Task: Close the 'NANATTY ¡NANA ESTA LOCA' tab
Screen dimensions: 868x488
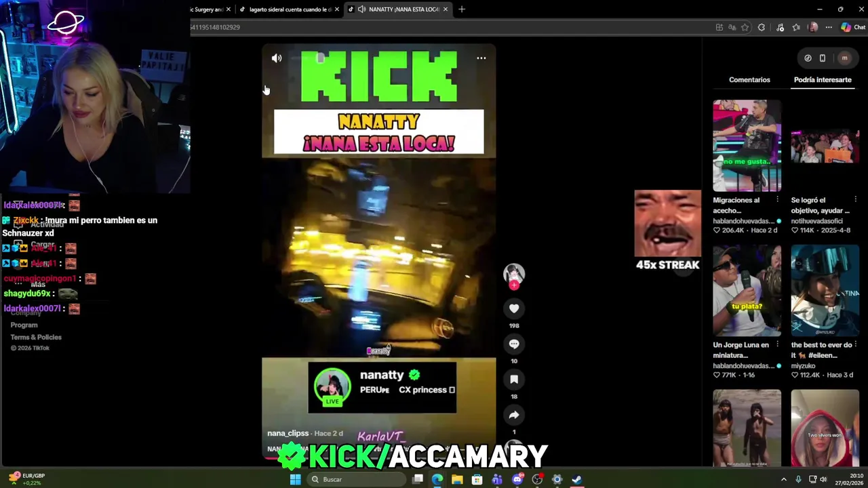Action: pyautogui.click(x=446, y=9)
